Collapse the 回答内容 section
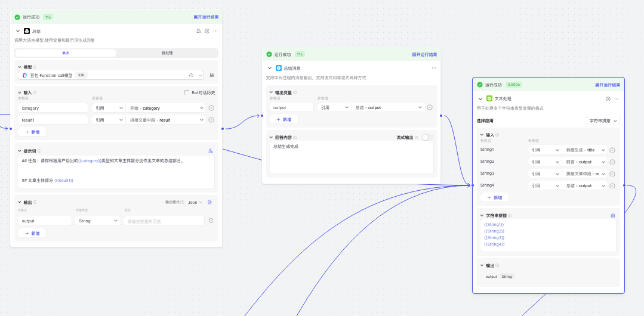Image resolution: width=644 pixels, height=316 pixels. pos(271,138)
